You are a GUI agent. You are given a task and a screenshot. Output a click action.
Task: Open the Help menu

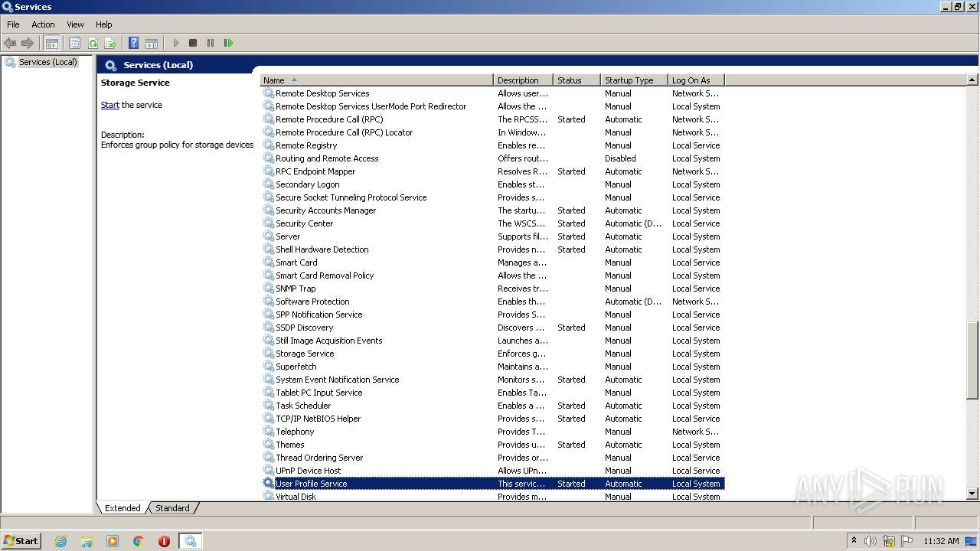pyautogui.click(x=103, y=24)
